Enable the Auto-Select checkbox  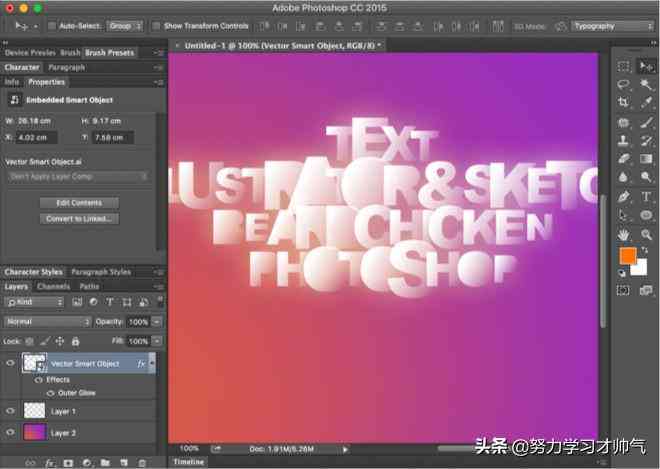coord(52,26)
